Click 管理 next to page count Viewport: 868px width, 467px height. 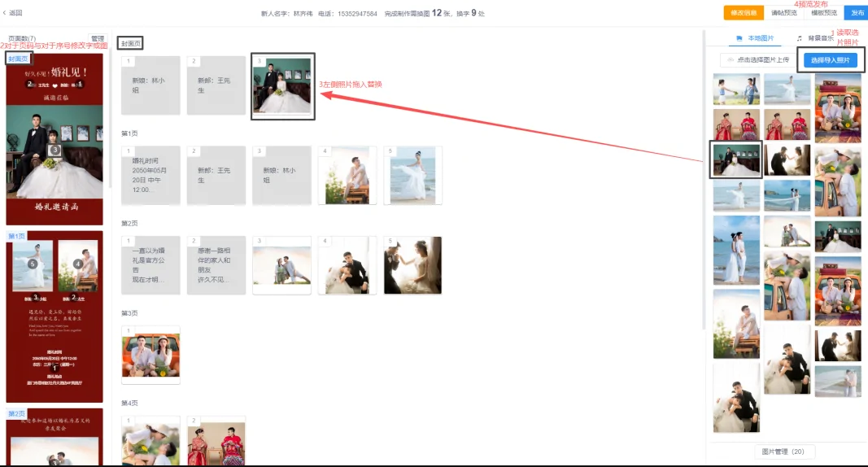tap(98, 38)
